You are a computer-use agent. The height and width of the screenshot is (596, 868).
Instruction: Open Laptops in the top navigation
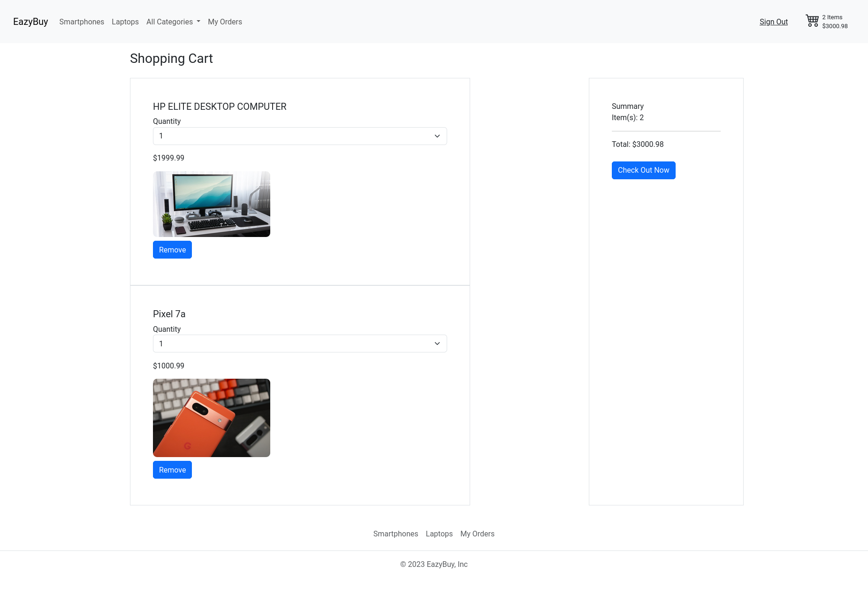point(125,22)
